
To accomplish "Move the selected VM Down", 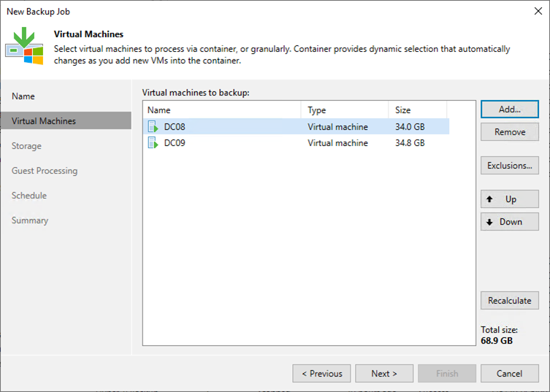I will tap(509, 222).
